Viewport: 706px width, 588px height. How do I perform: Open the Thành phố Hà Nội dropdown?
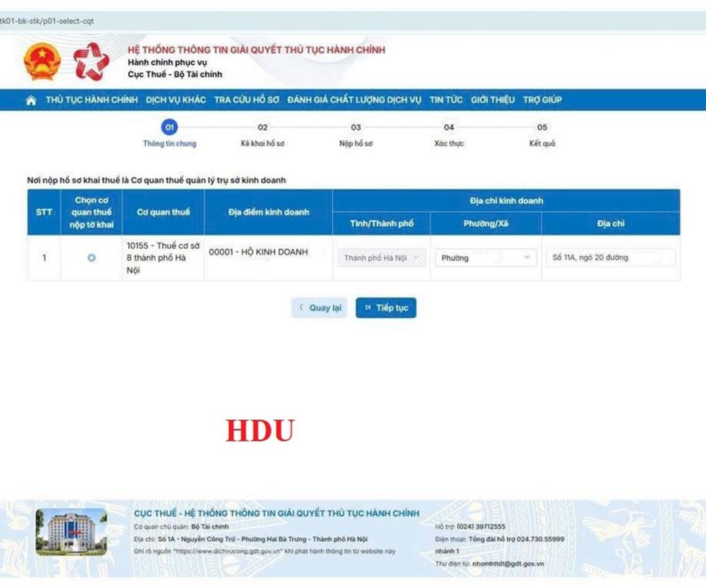click(x=381, y=258)
